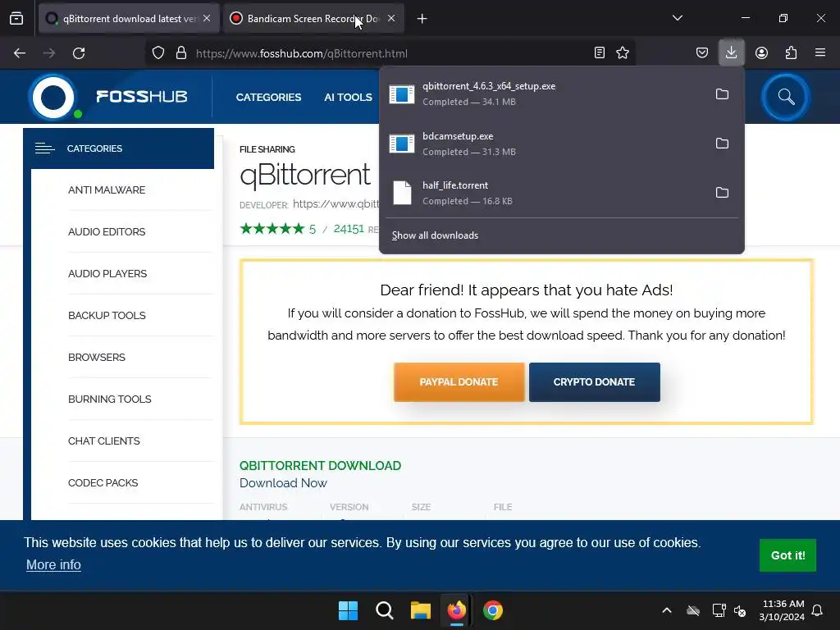Open CATEGORIES in top navigation
This screenshot has width=840, height=630.
pyautogui.click(x=268, y=97)
